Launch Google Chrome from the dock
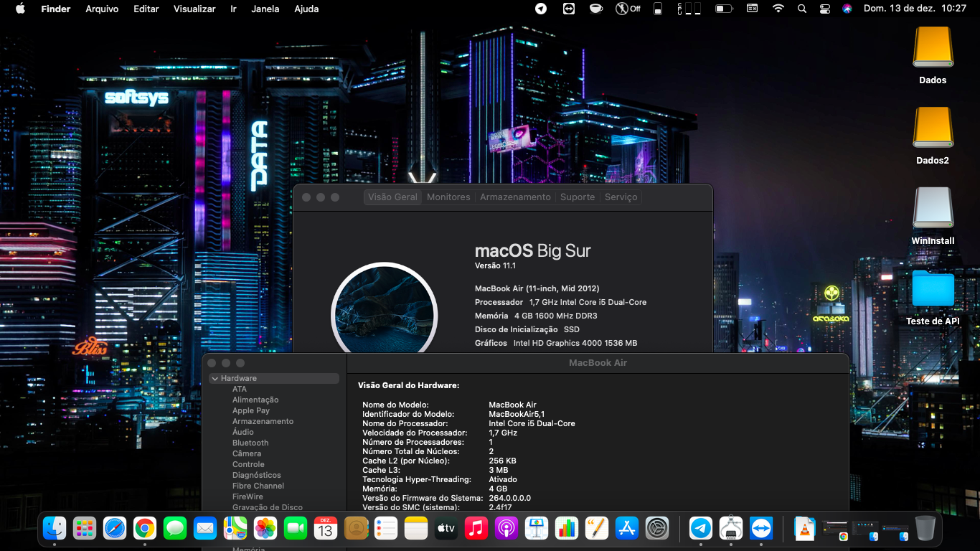980x551 pixels. click(x=144, y=529)
